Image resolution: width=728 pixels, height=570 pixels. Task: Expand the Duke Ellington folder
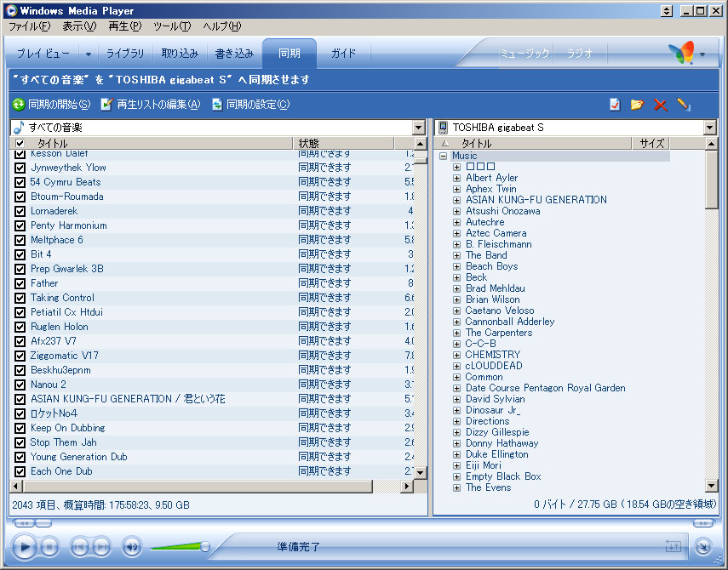click(x=457, y=454)
